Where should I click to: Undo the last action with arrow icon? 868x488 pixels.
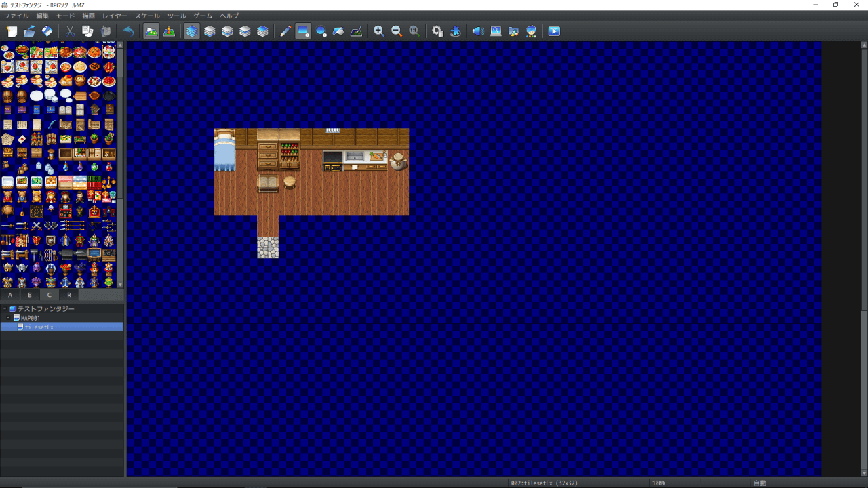point(128,31)
